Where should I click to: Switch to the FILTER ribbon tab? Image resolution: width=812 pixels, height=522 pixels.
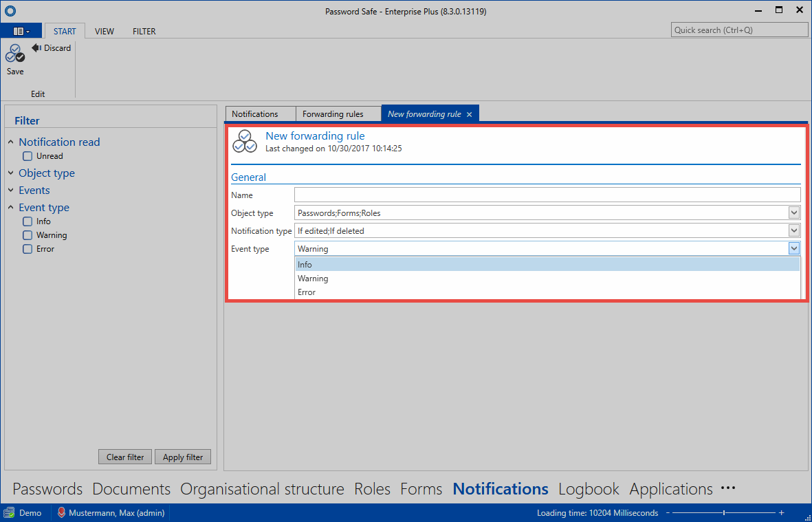[x=144, y=31]
